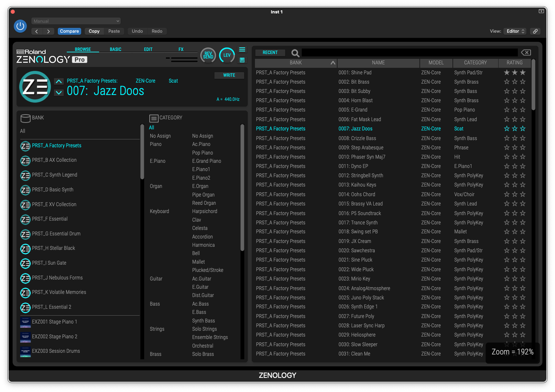Click the RECENT button
The height and width of the screenshot is (392, 555).
pyautogui.click(x=270, y=53)
